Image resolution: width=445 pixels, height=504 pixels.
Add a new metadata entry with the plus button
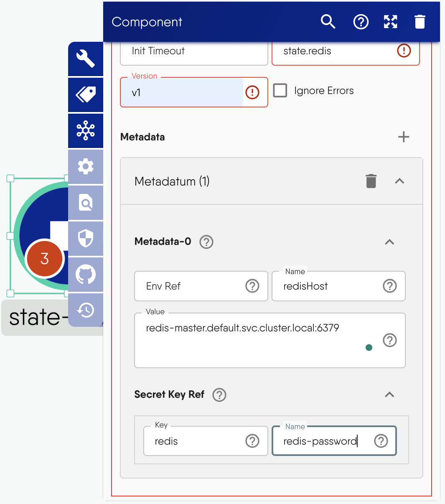pos(404,137)
